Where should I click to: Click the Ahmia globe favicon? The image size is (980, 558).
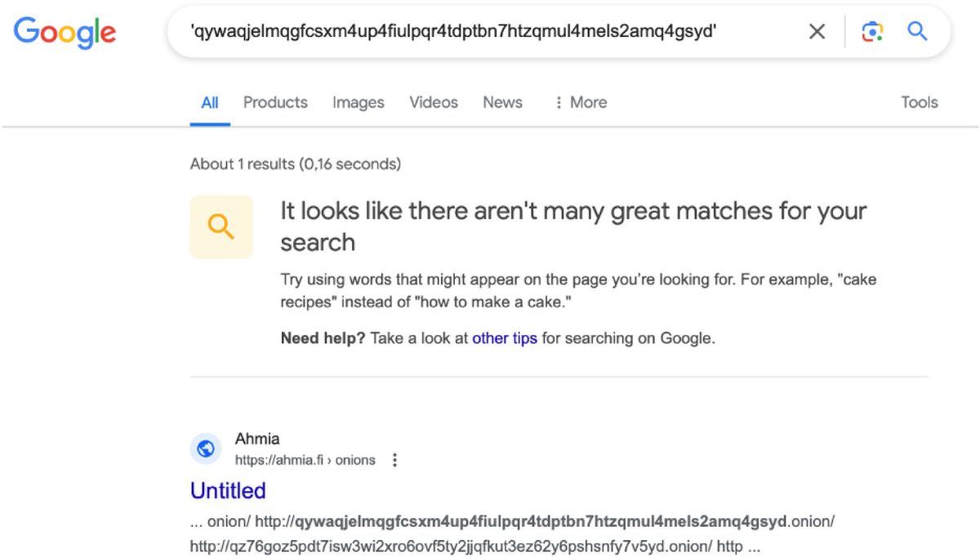[206, 449]
